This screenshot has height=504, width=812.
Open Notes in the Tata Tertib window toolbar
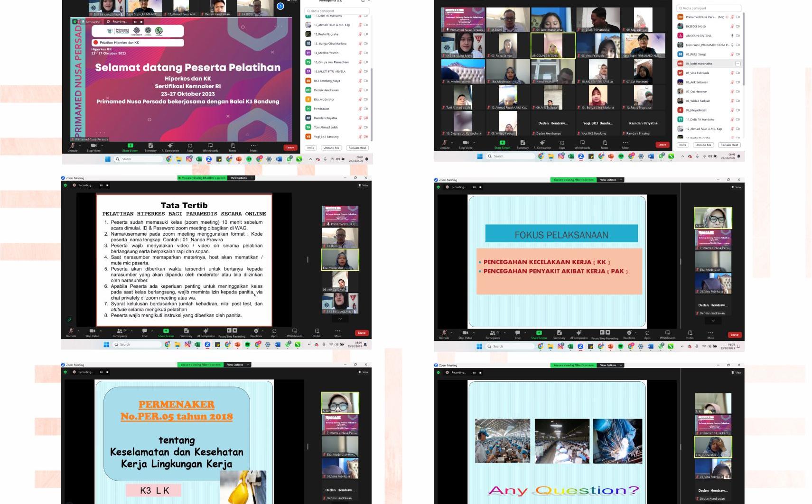[317, 332]
